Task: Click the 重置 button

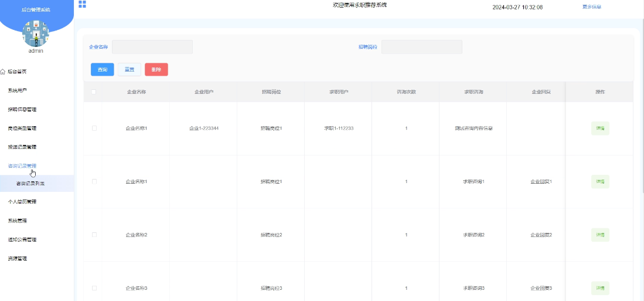Action: 130,69
